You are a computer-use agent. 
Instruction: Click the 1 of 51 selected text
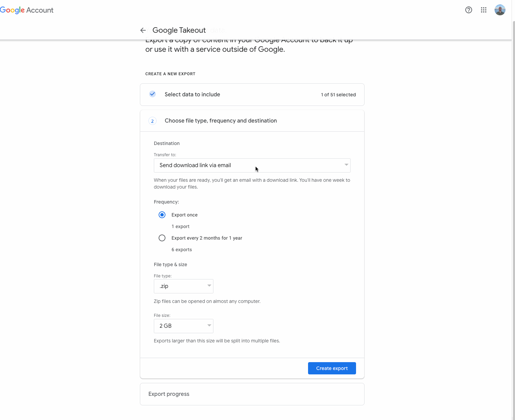pyautogui.click(x=338, y=95)
